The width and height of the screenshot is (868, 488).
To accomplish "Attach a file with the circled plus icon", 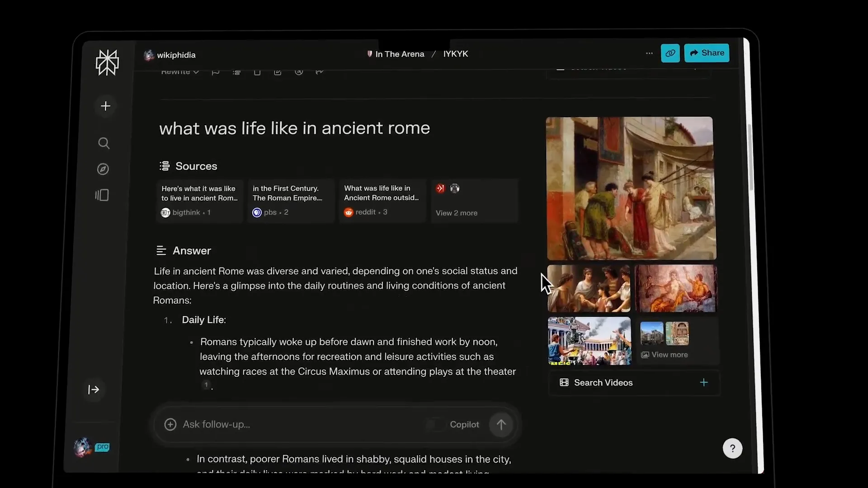I will coord(170,424).
